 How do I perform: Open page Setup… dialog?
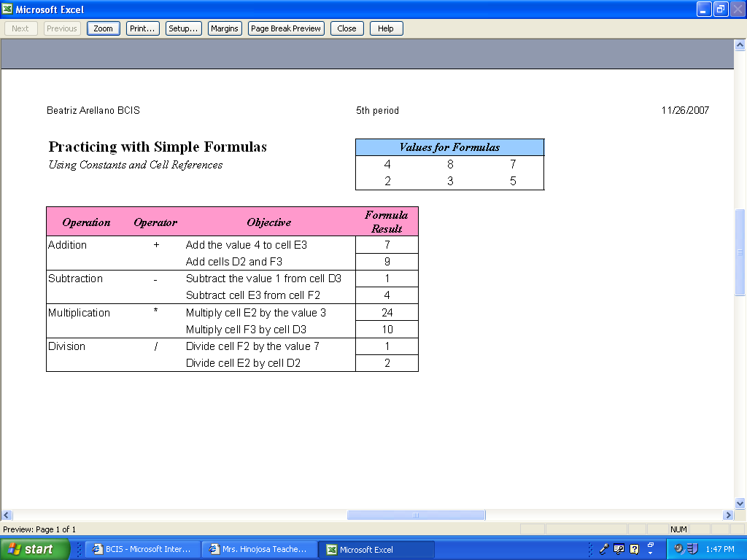[x=183, y=28]
